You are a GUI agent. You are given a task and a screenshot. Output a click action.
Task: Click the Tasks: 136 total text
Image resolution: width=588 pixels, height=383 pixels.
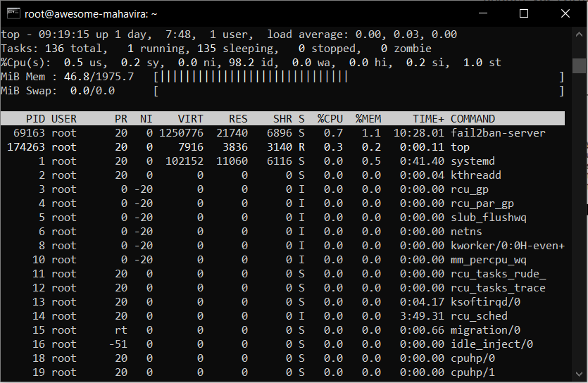tap(54, 49)
